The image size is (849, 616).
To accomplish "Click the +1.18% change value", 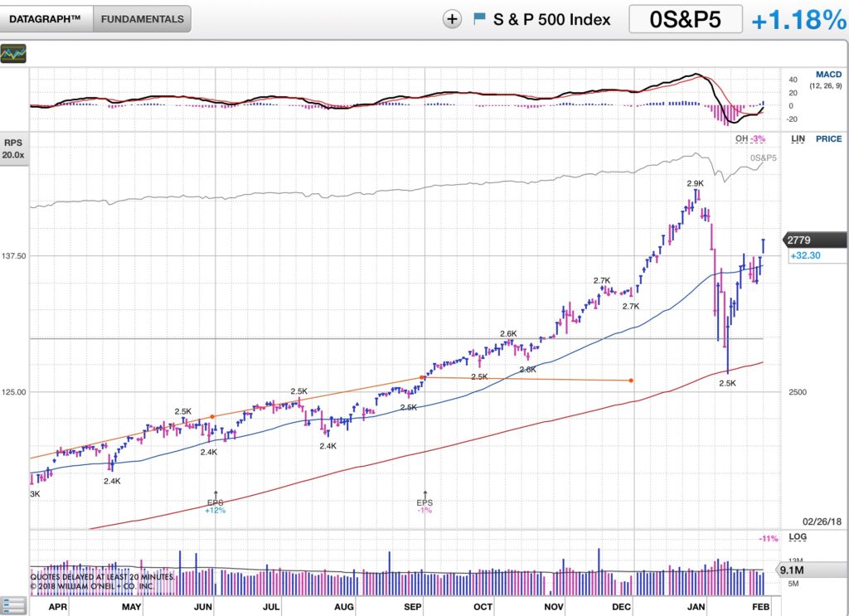I will (798, 20).
